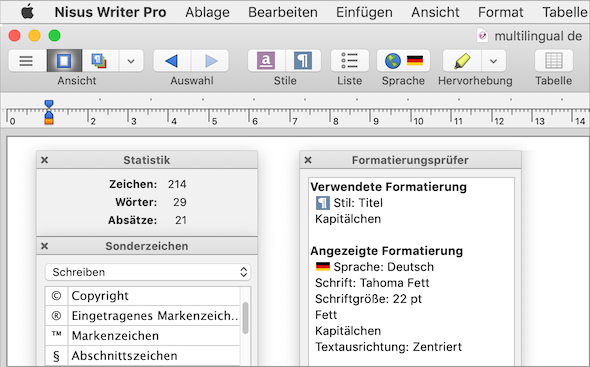Apply highlight with the marker icon

pos(462,61)
